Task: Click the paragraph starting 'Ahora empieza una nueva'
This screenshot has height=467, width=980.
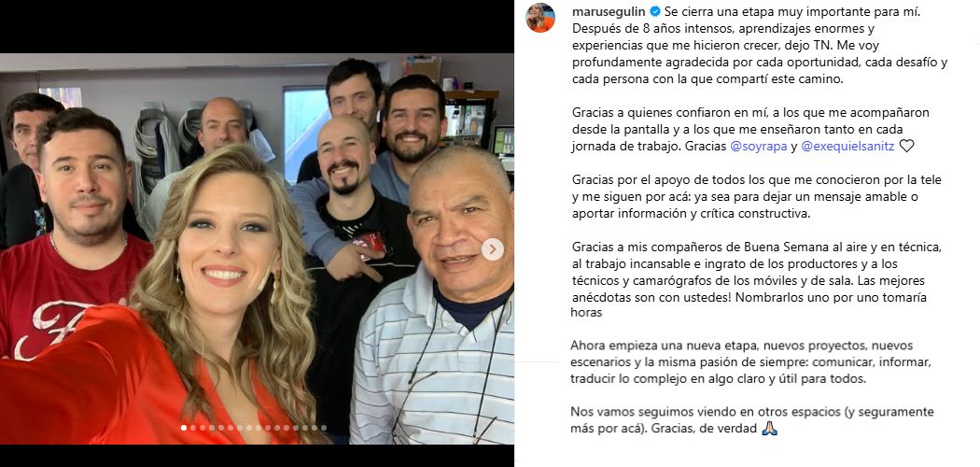Action: [x=742, y=362]
